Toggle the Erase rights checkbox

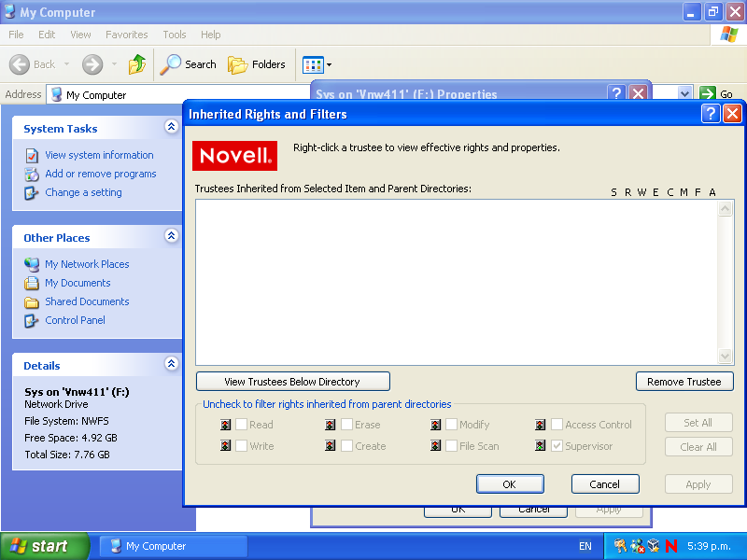point(346,425)
